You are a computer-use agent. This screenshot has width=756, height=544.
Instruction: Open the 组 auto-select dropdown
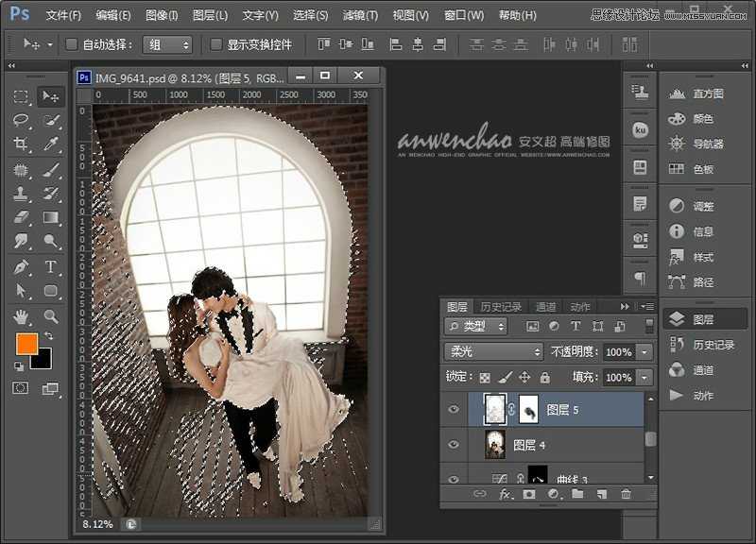click(x=167, y=44)
